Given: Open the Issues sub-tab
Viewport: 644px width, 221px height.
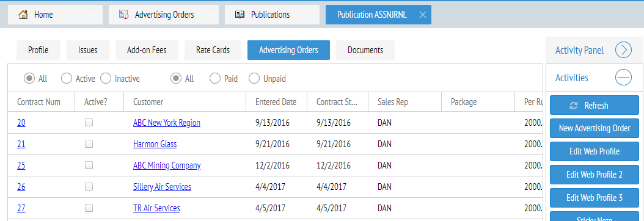Looking at the screenshot, I should click(88, 50).
